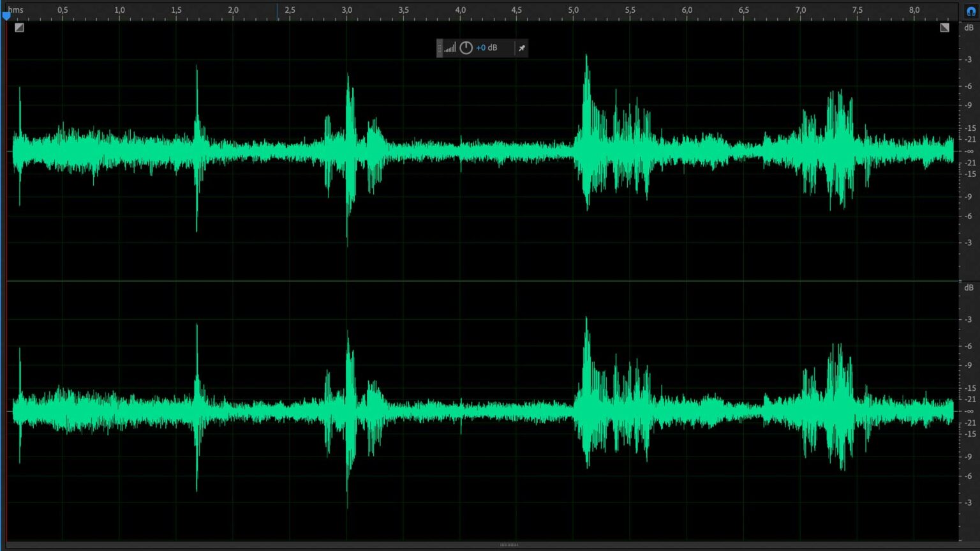Click the HUD gripper handle
This screenshot has width=980, height=551.
(x=440, y=48)
